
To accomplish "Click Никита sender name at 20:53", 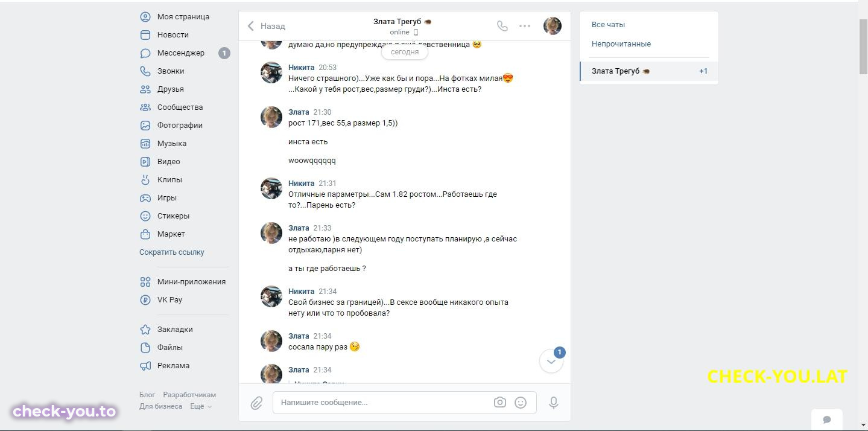I will coord(301,68).
